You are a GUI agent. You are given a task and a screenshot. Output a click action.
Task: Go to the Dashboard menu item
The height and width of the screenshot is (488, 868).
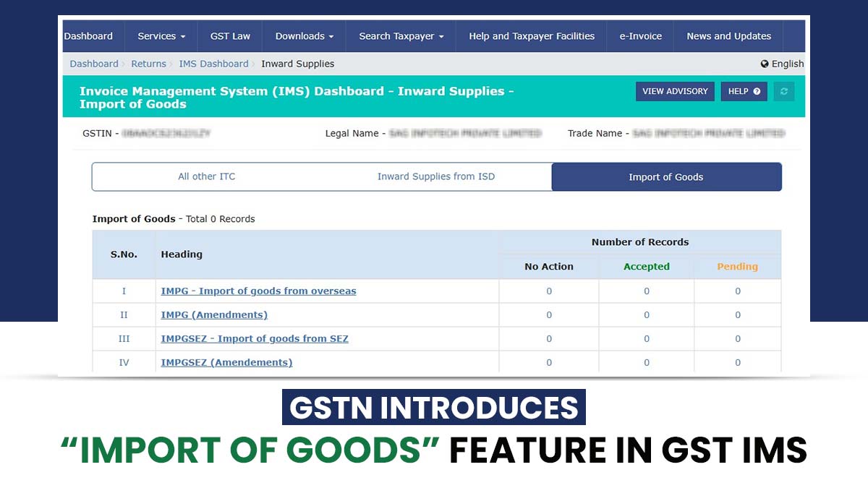pos(88,36)
